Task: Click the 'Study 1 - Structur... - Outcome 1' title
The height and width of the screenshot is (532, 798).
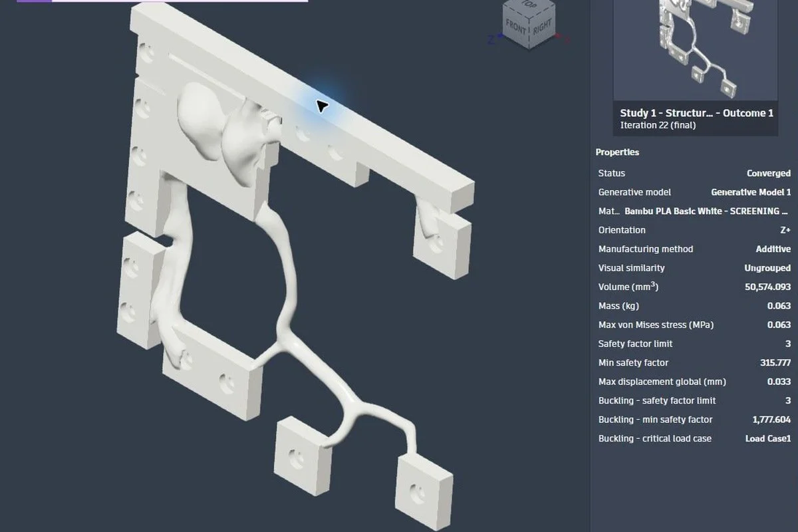Action: [x=696, y=113]
